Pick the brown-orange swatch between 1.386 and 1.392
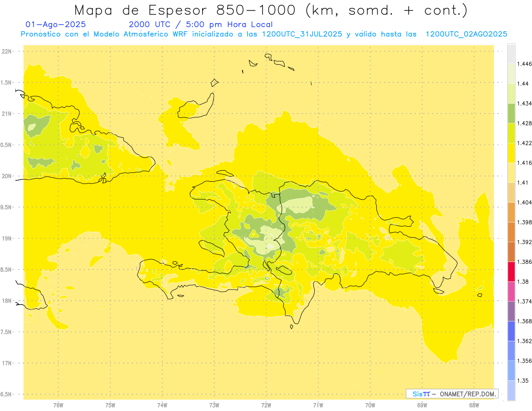532x411 pixels. pos(511,252)
